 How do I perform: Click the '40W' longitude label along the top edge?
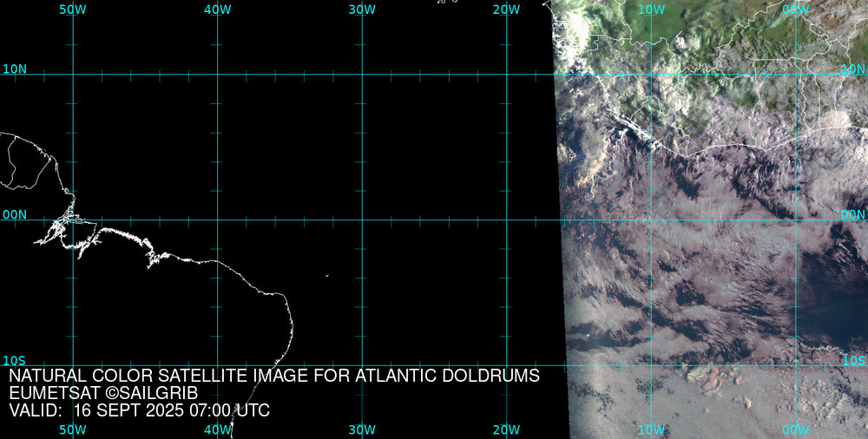tap(218, 10)
